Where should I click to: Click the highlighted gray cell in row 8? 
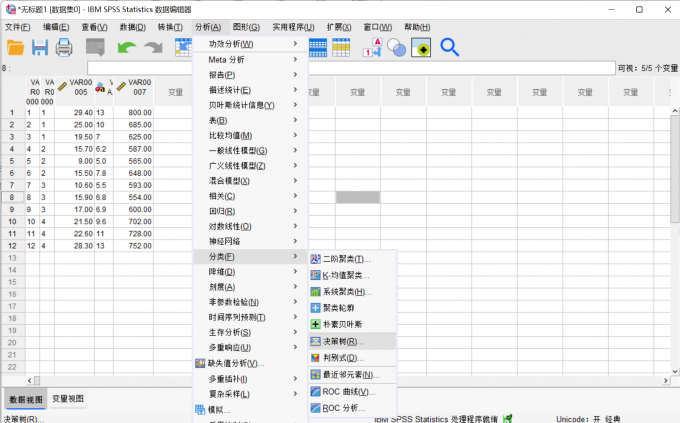click(x=358, y=197)
